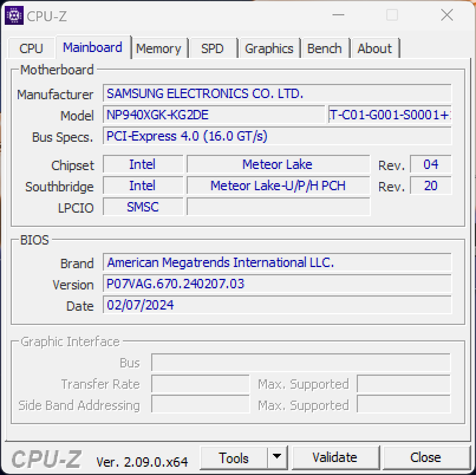This screenshot has height=475, width=476.
Task: Click Max. Supported field beside Transfer Rate
Action: (404, 384)
